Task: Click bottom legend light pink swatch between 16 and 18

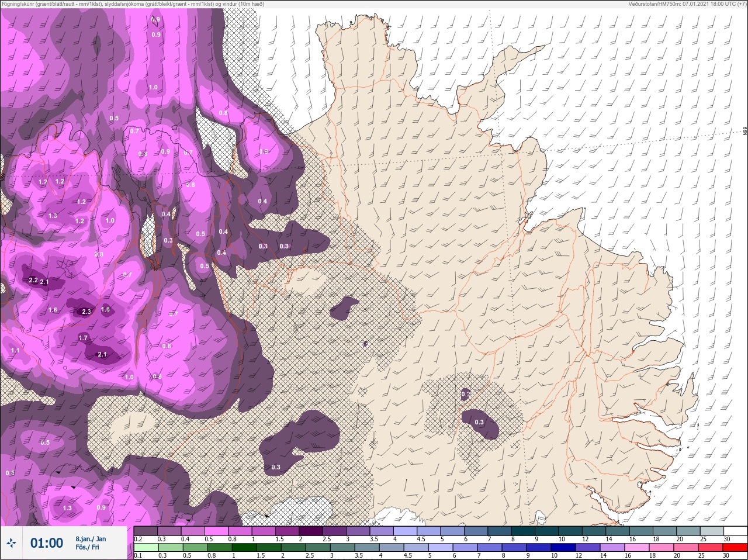Action: click(x=637, y=548)
